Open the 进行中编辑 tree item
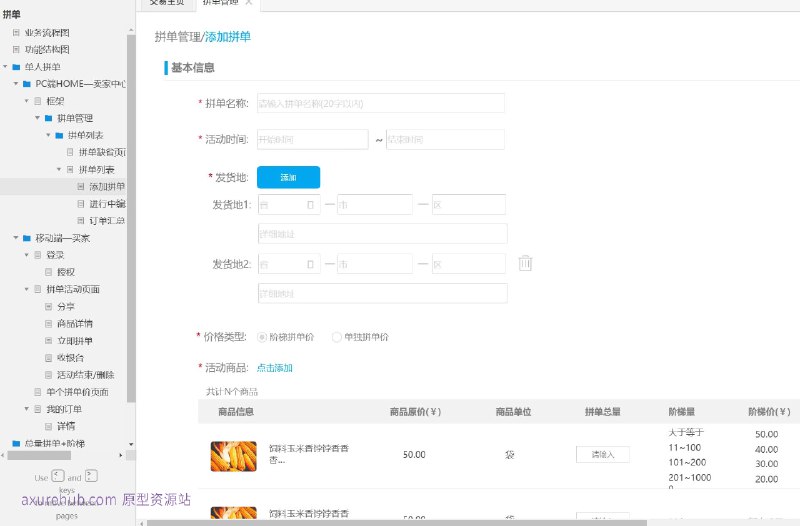The width and height of the screenshot is (800, 526). pyautogui.click(x=107, y=204)
